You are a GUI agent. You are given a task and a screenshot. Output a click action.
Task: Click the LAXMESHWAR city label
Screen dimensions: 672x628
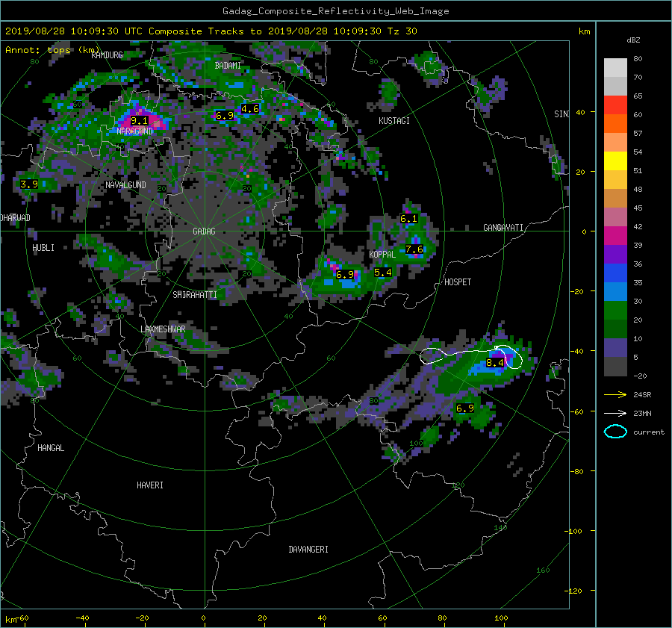163,329
